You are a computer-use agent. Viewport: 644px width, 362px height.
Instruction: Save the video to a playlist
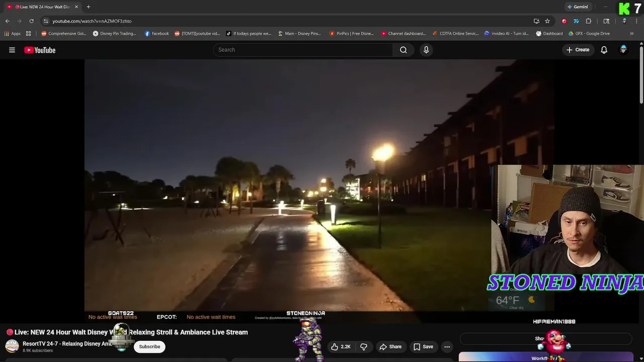[423, 346]
